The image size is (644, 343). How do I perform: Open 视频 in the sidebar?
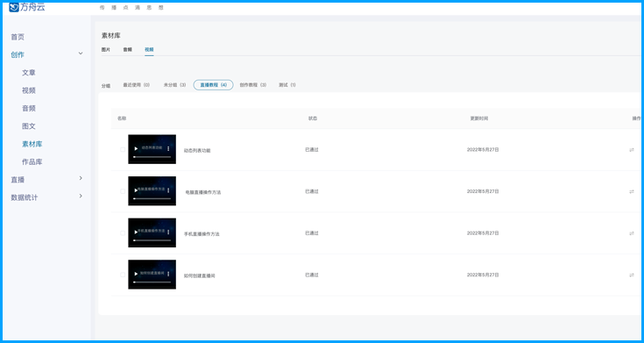pyautogui.click(x=29, y=90)
